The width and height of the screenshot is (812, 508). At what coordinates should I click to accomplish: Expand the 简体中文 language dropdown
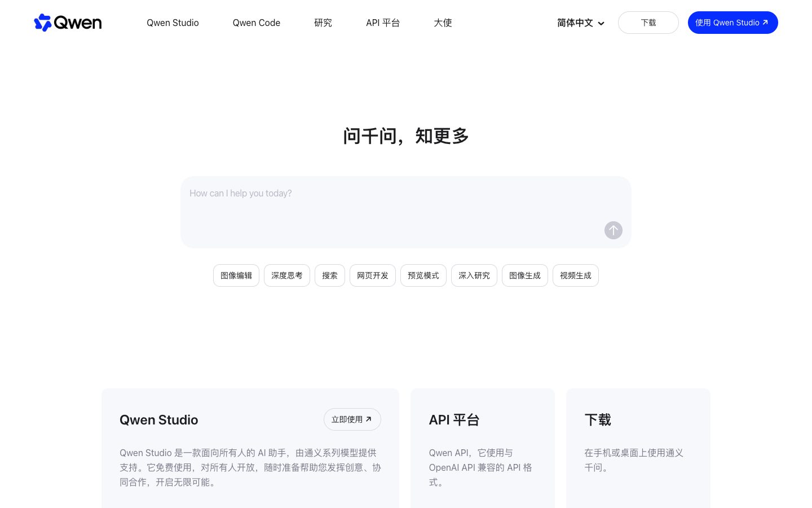coord(581,23)
